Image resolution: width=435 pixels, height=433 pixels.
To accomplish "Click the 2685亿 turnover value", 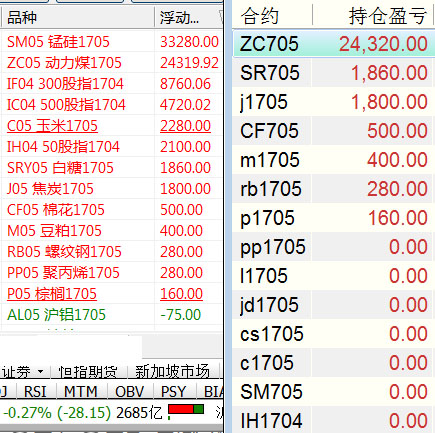I will (x=139, y=413).
